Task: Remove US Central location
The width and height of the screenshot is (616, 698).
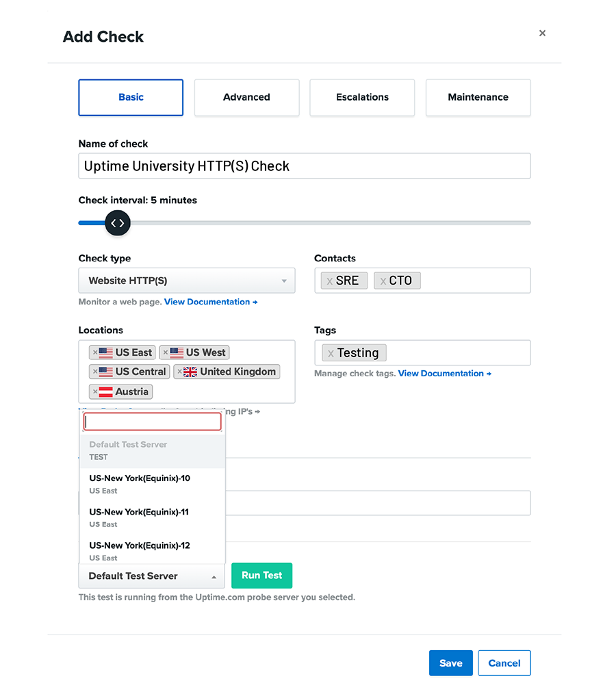Action: pos(95,372)
